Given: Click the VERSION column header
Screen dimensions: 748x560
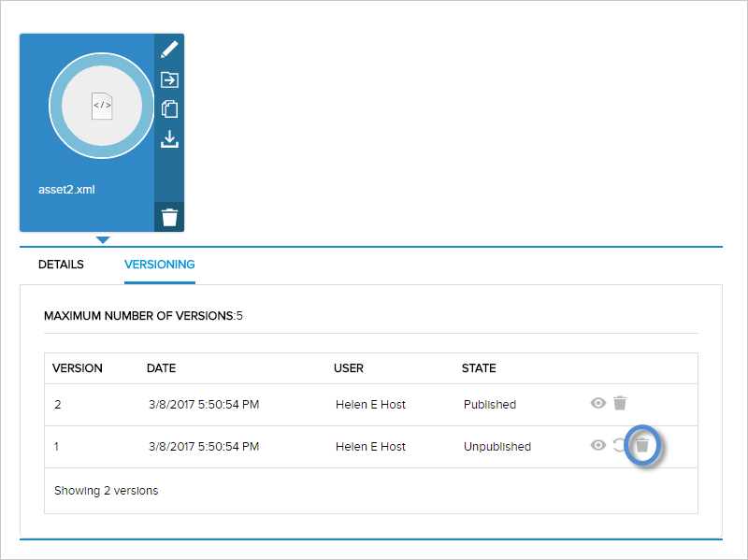Looking at the screenshot, I should [x=78, y=368].
